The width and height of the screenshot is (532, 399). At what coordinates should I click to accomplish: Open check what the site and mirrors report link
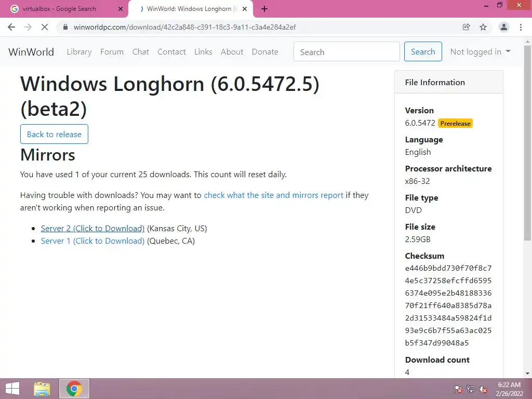coord(273,195)
